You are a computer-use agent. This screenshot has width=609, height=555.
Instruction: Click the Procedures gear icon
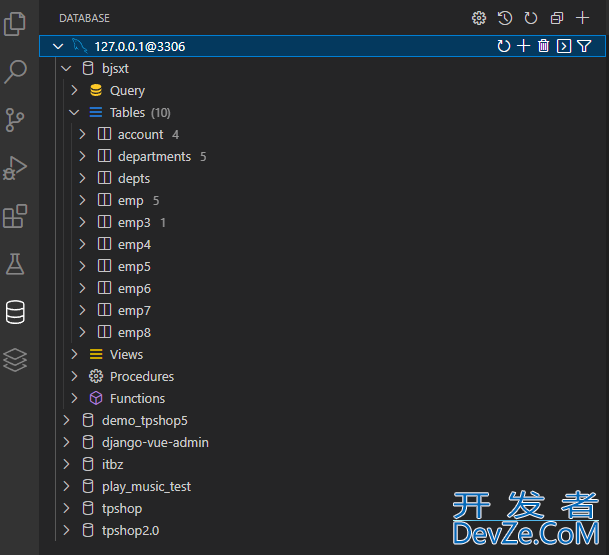(96, 376)
